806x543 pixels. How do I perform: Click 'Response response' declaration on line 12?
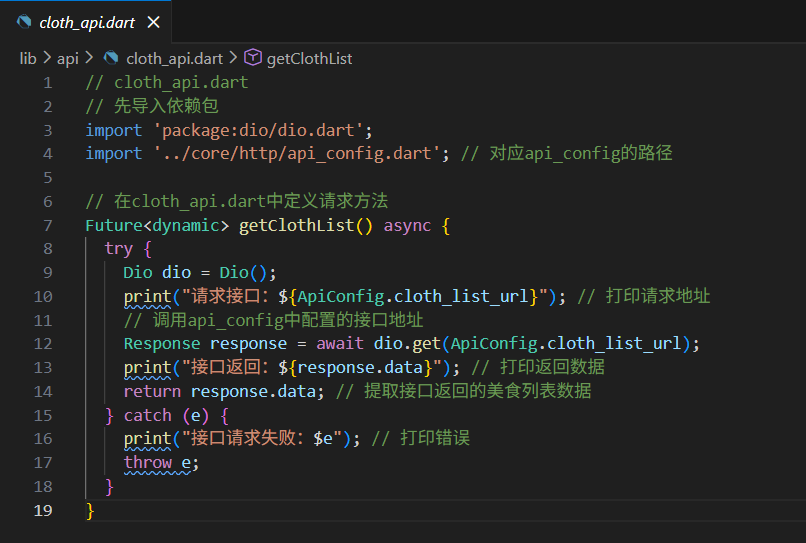(205, 343)
